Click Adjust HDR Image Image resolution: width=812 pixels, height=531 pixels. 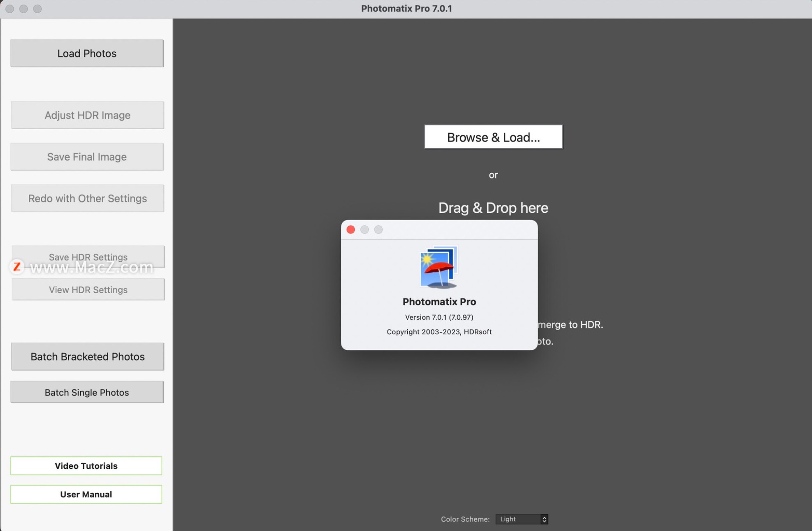[x=87, y=115]
